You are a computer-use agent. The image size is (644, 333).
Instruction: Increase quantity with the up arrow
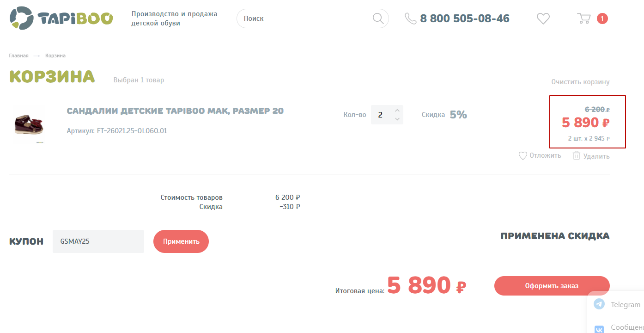tap(397, 111)
